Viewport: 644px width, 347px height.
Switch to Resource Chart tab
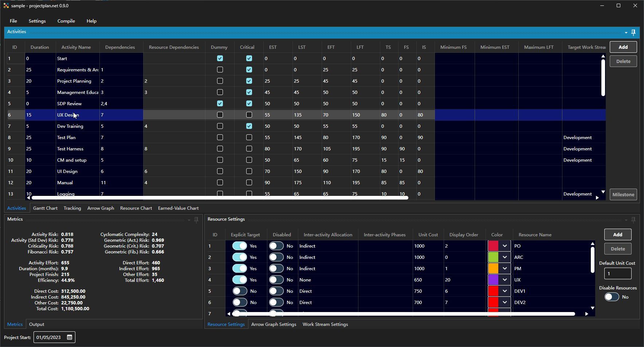[136, 208]
